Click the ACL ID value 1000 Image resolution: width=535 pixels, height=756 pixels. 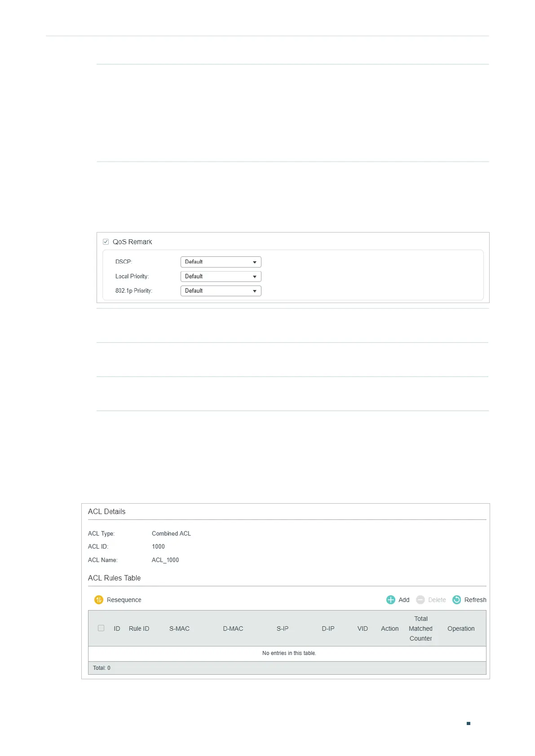pos(158,546)
